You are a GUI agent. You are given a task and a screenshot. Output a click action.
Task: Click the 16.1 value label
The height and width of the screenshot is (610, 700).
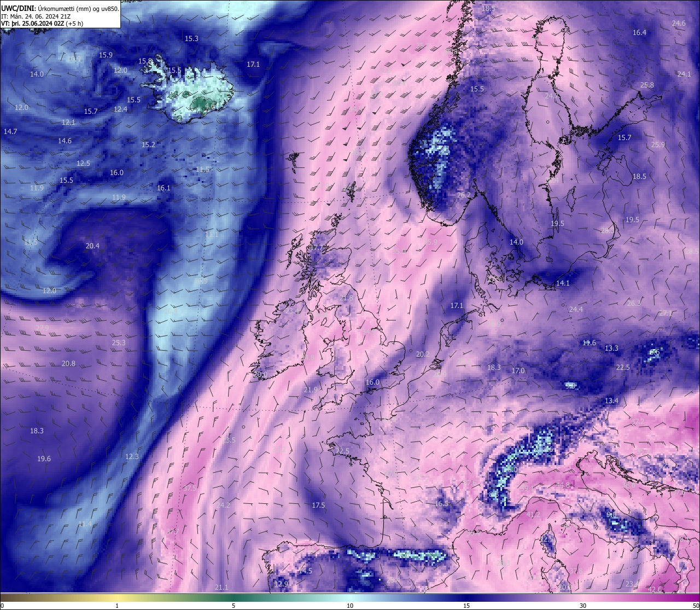pos(164,188)
